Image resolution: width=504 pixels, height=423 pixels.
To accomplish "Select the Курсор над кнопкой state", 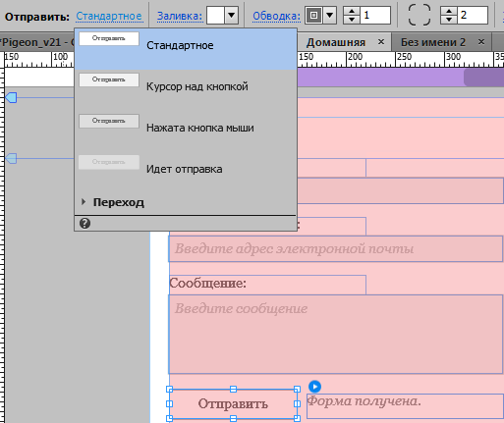I will [x=186, y=86].
